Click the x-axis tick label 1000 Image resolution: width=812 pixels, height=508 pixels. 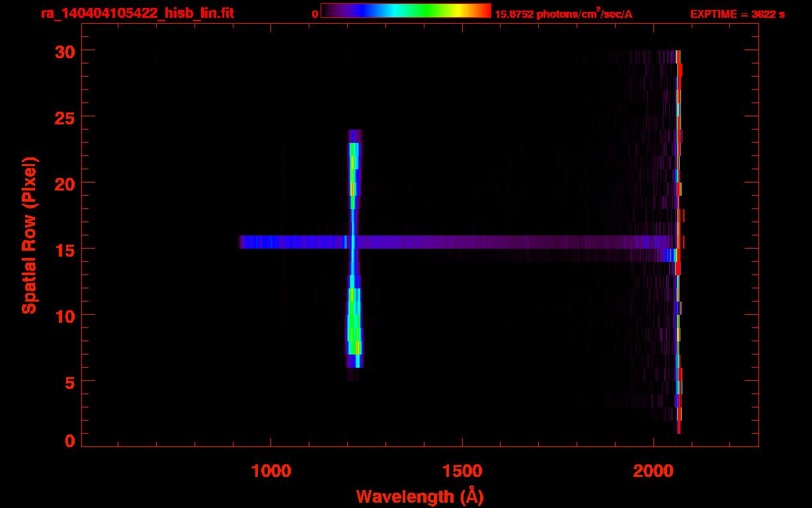(x=270, y=471)
